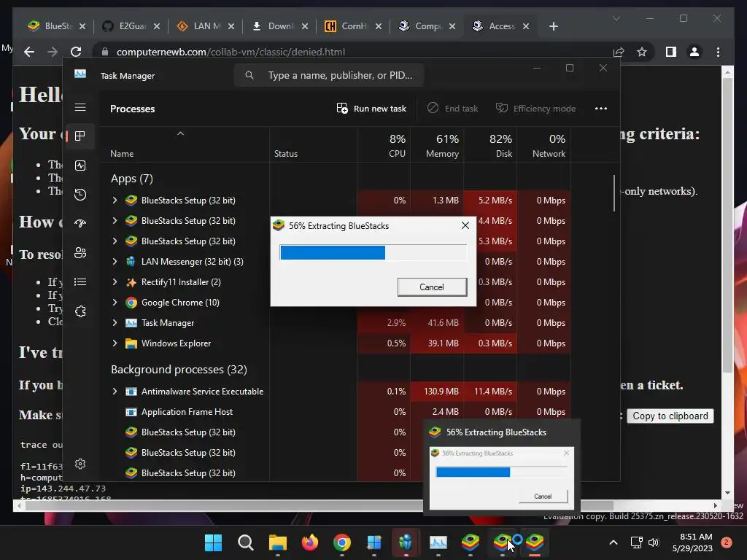The image size is (747, 560).
Task: Open clock showing 8:51 AM 5/29/2023
Action: tap(692, 542)
